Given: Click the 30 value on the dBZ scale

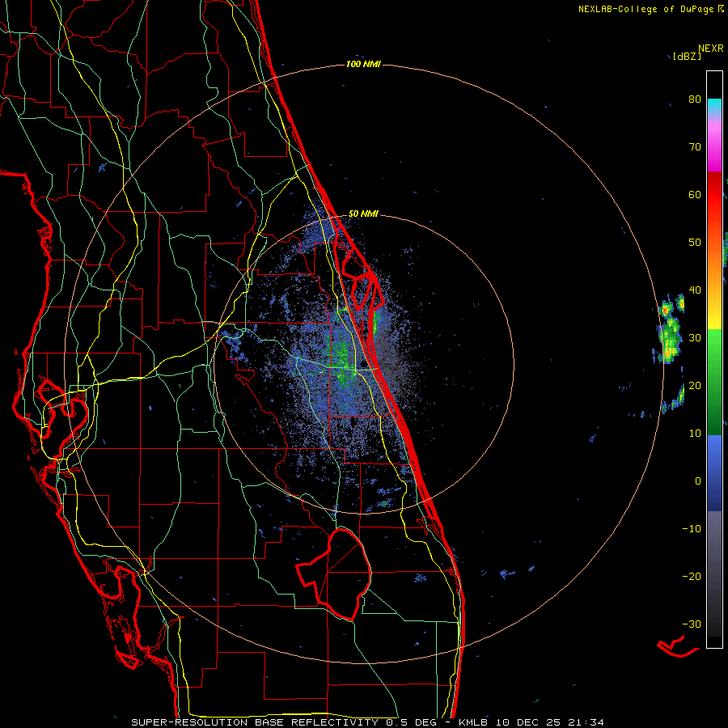Looking at the screenshot, I should (695, 338).
